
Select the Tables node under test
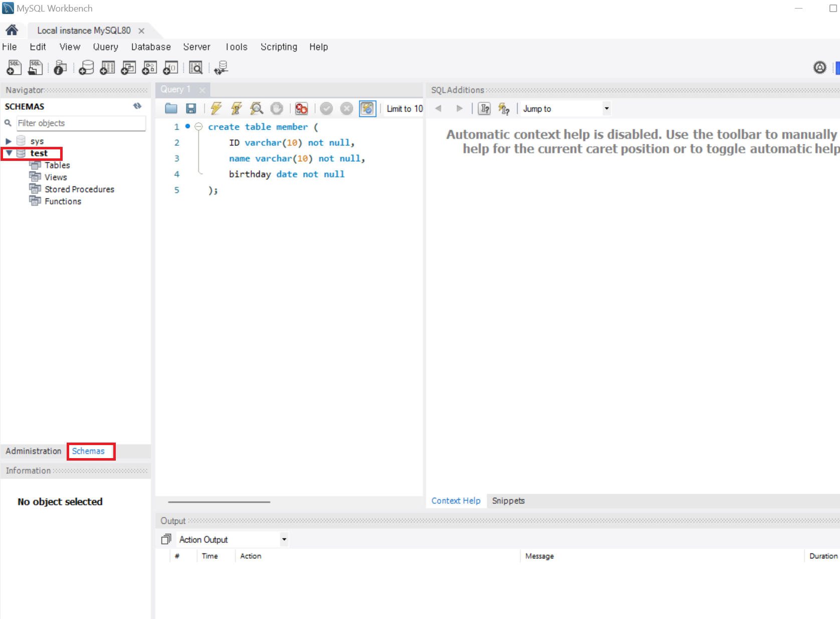pyautogui.click(x=57, y=165)
